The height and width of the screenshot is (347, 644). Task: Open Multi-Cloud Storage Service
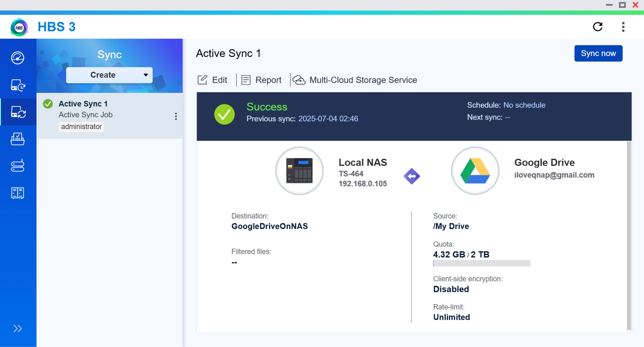coord(355,80)
